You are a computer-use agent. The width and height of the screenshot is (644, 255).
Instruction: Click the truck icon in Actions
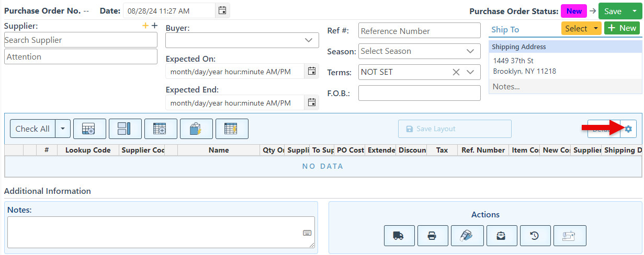398,236
